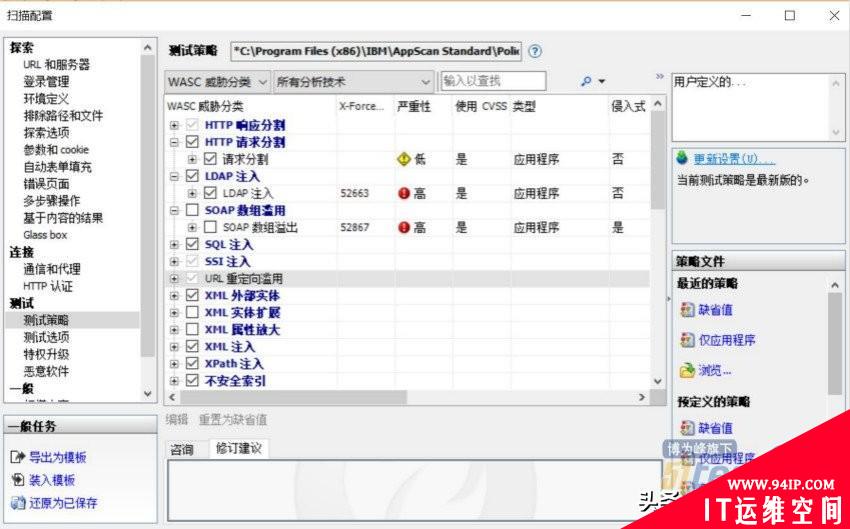Click recent policy 仅应用程序 link
850x529 pixels.
pos(727,340)
